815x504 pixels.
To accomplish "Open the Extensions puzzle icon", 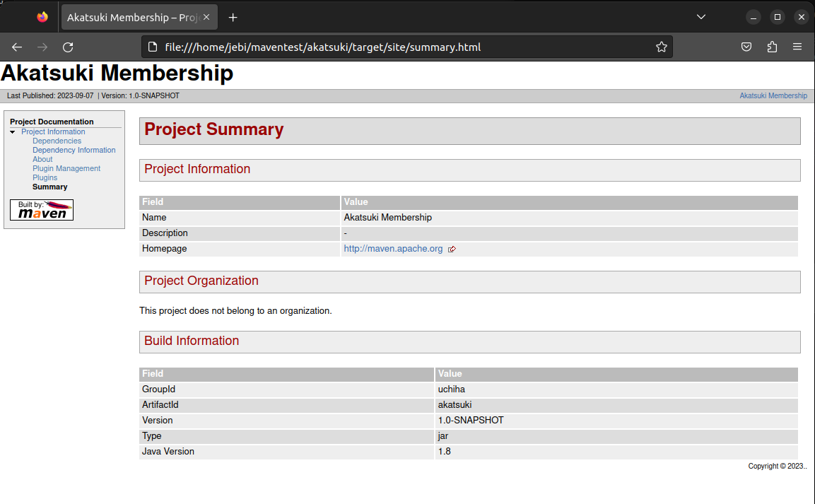I will pyautogui.click(x=772, y=47).
